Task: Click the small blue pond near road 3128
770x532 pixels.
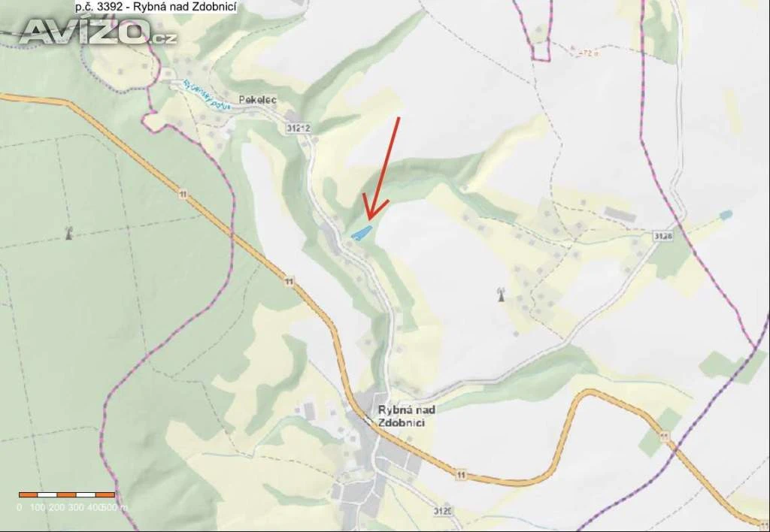Action: pos(726,214)
